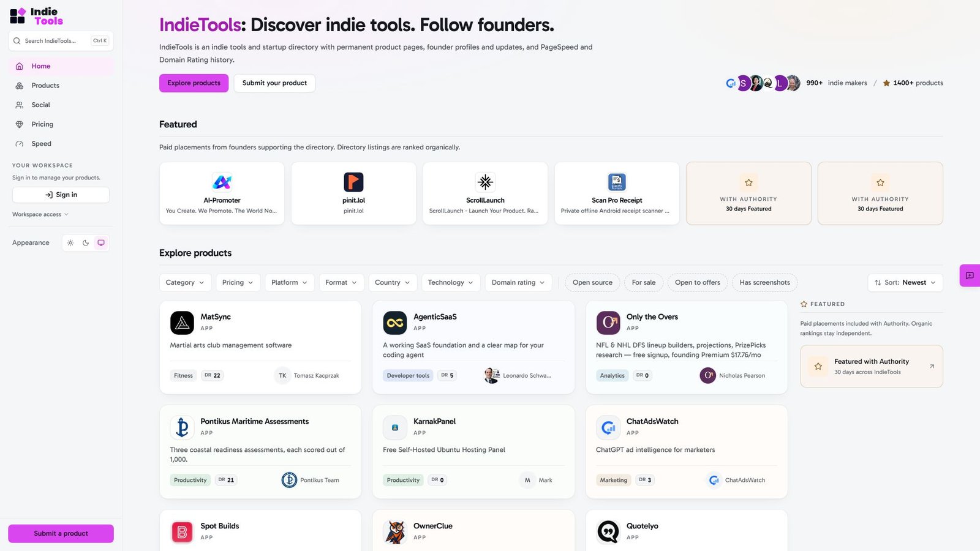
Task: Click the purple Submit a product button
Action: pos(61,533)
